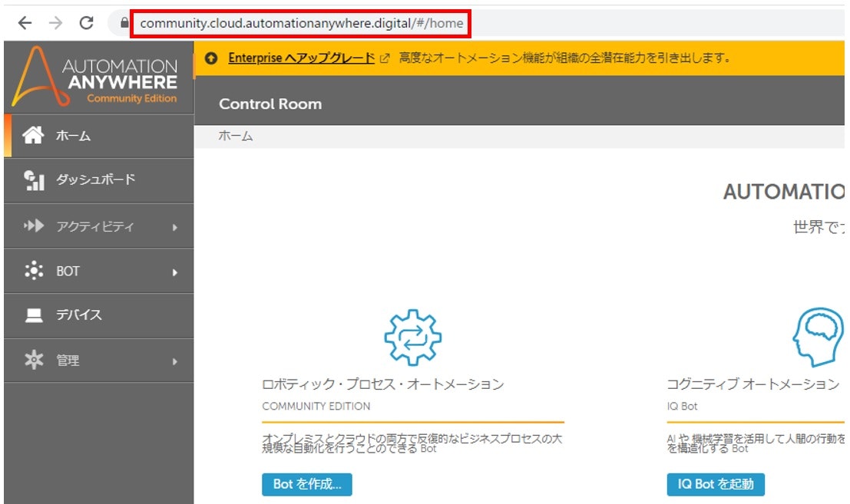The height and width of the screenshot is (504, 850).
Task: Click the address bar URL field
Action: point(301,23)
